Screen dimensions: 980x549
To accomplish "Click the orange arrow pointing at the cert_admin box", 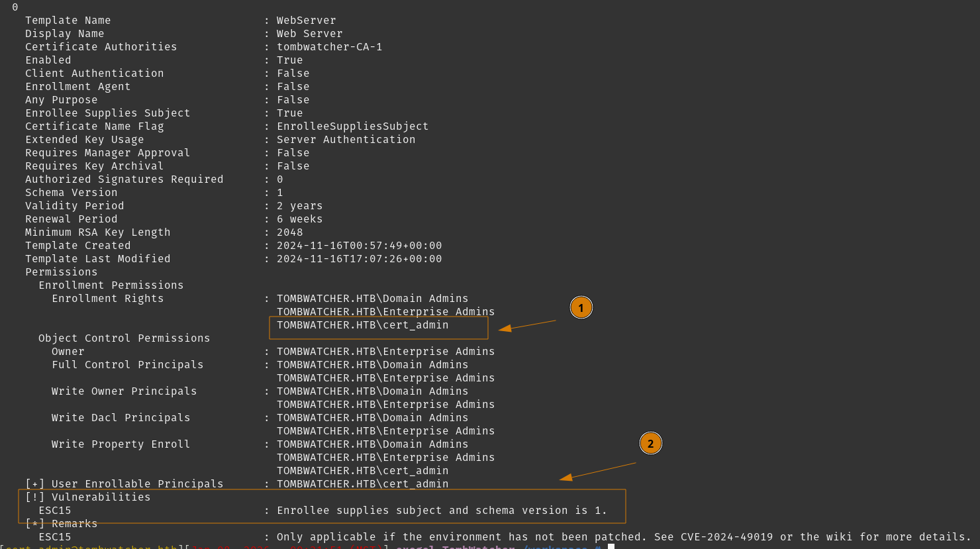I will tap(527, 324).
